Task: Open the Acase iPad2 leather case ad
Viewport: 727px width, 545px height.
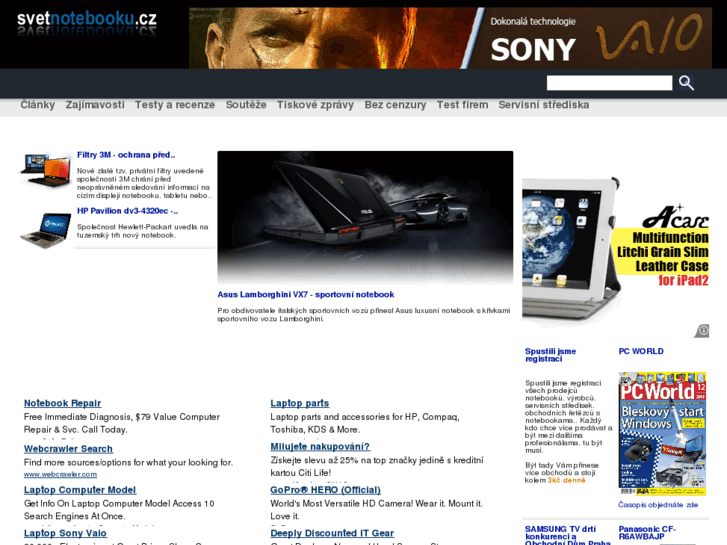Action: pos(615,254)
